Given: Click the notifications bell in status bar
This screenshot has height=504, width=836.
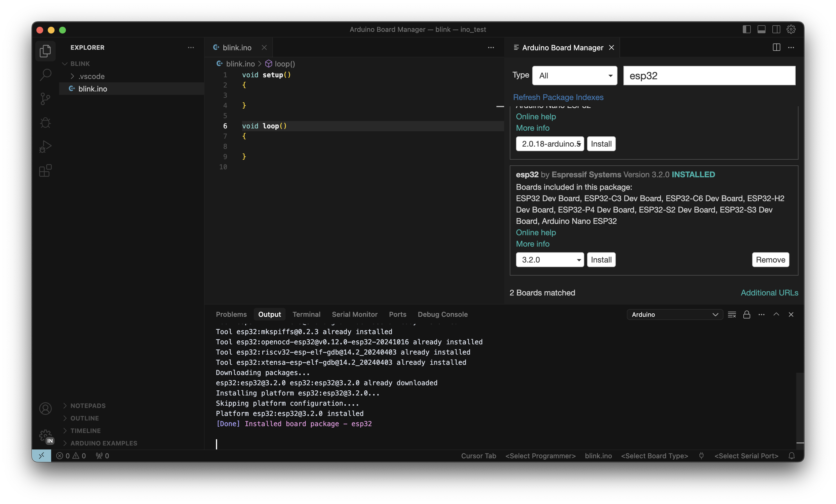Looking at the screenshot, I should 791,455.
